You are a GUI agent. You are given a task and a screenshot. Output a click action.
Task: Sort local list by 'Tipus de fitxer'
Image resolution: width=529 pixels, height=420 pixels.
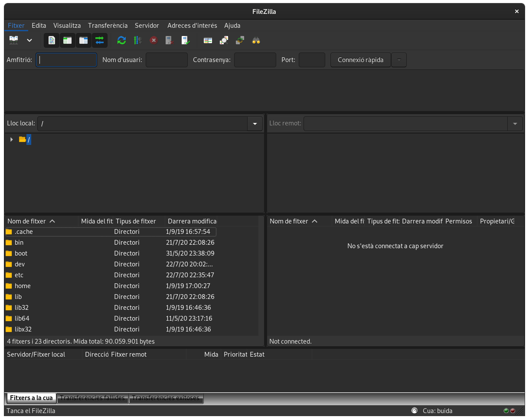[x=139, y=221]
